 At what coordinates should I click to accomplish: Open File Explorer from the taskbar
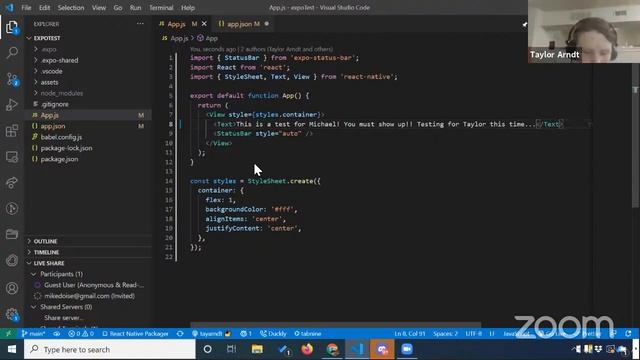tap(257, 349)
